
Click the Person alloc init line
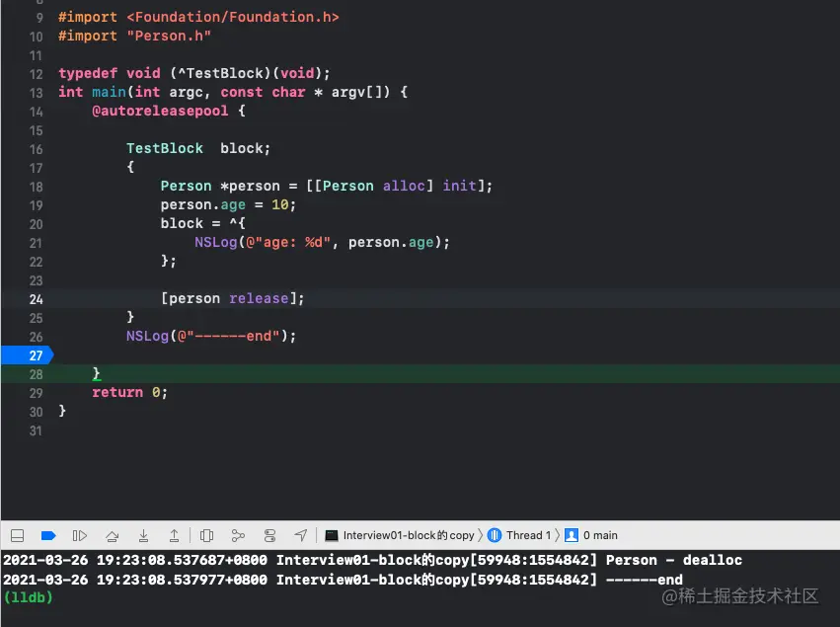327,186
